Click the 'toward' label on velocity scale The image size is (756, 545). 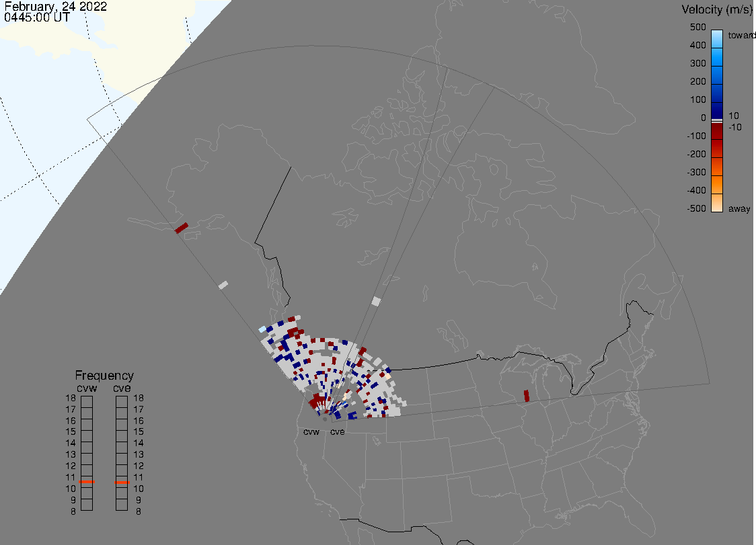click(741, 35)
